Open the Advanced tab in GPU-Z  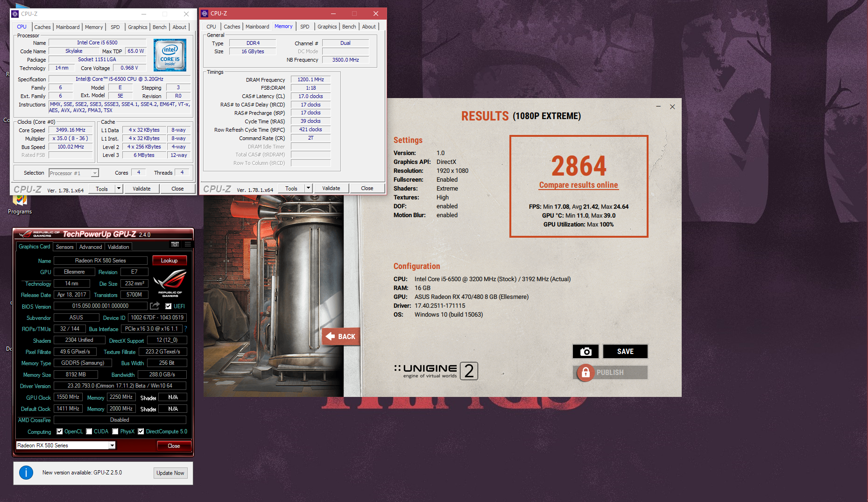[x=91, y=247]
